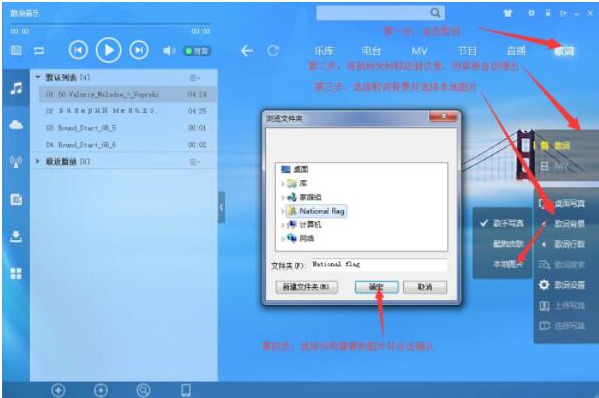This screenshot has height=398, width=599.
Task: Confirm the folder selection dialog
Action: 377,287
